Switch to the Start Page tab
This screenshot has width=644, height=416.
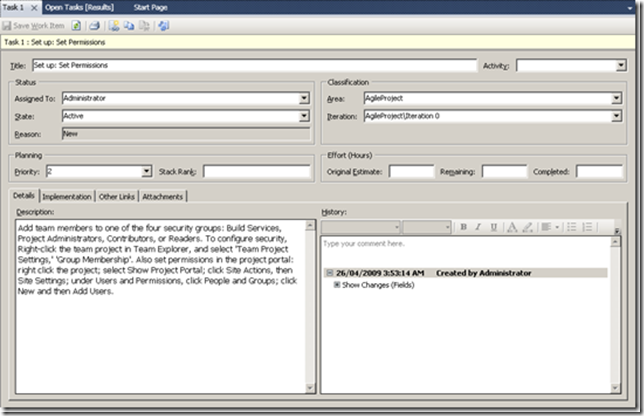(150, 7)
